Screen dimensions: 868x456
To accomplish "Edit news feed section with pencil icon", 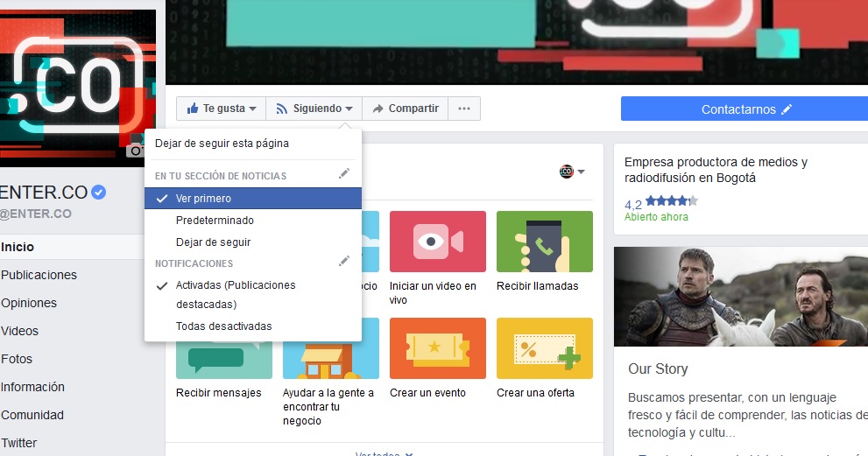I will [x=343, y=174].
